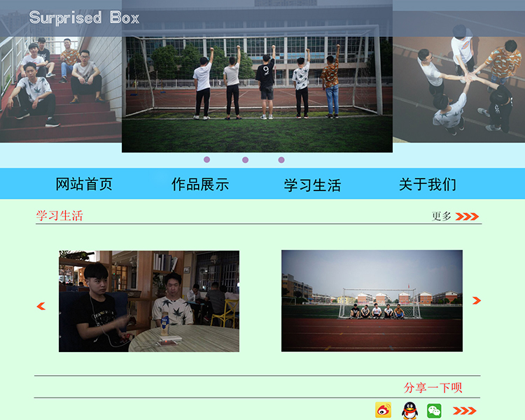
Task: Click the center banner photo of the soccer goal
Action: pos(257,76)
